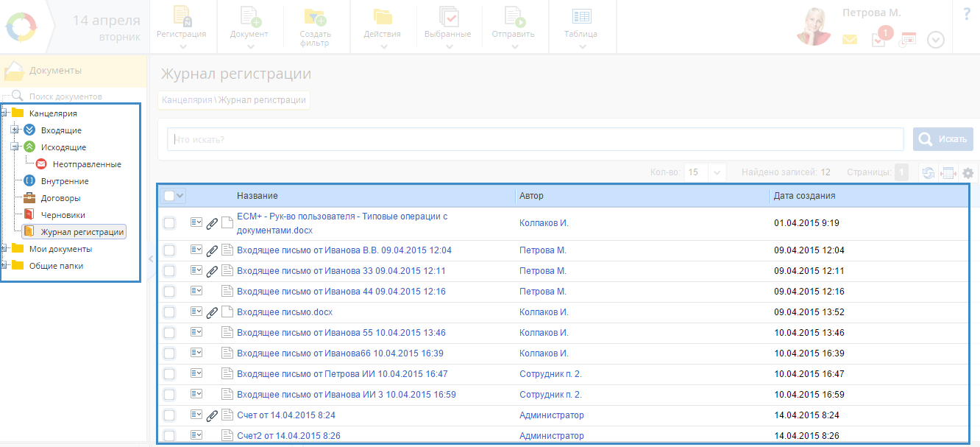Open the Регистрация toolbar menu
Image resolution: width=980 pixels, height=447 pixels.
coord(182,27)
